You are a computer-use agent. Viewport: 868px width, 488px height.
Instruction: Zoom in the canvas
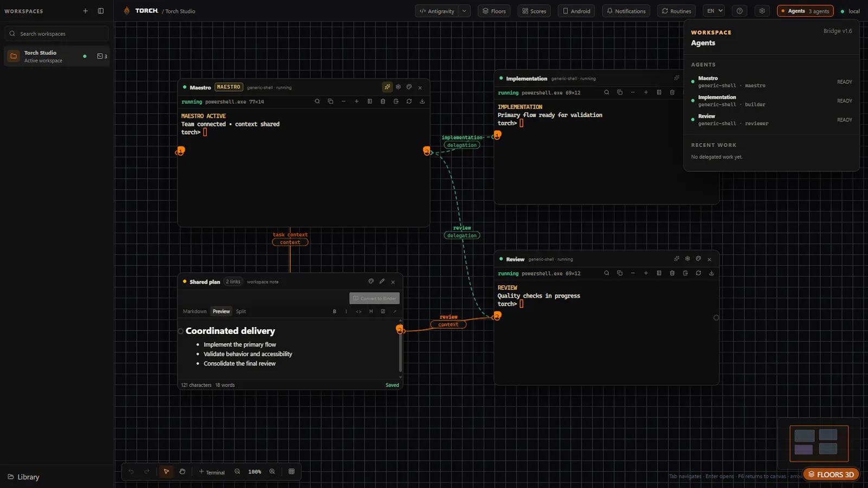(x=272, y=472)
